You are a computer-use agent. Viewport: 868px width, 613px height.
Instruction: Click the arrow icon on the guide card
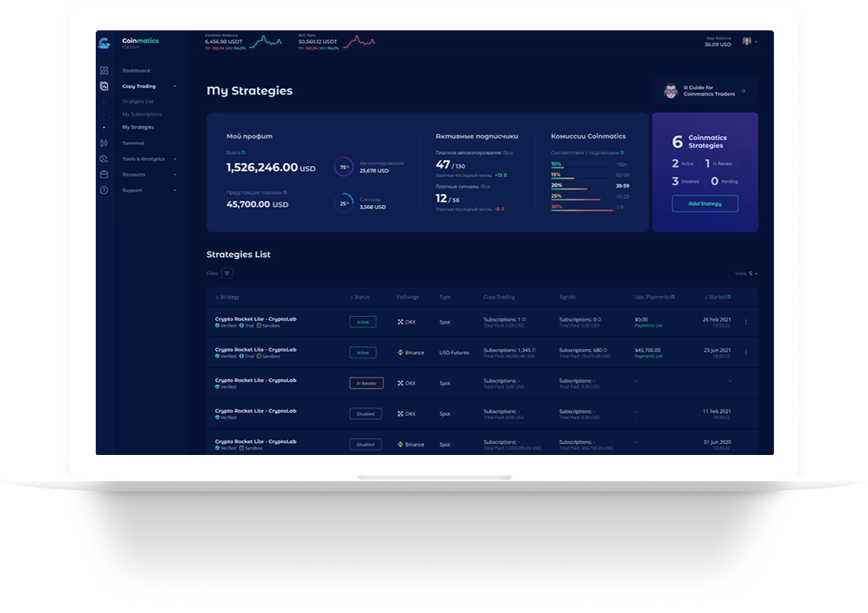(x=744, y=91)
